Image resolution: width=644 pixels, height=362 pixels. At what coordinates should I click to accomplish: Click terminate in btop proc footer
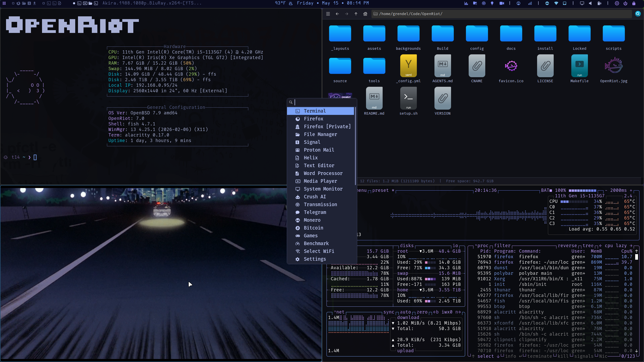540,356
